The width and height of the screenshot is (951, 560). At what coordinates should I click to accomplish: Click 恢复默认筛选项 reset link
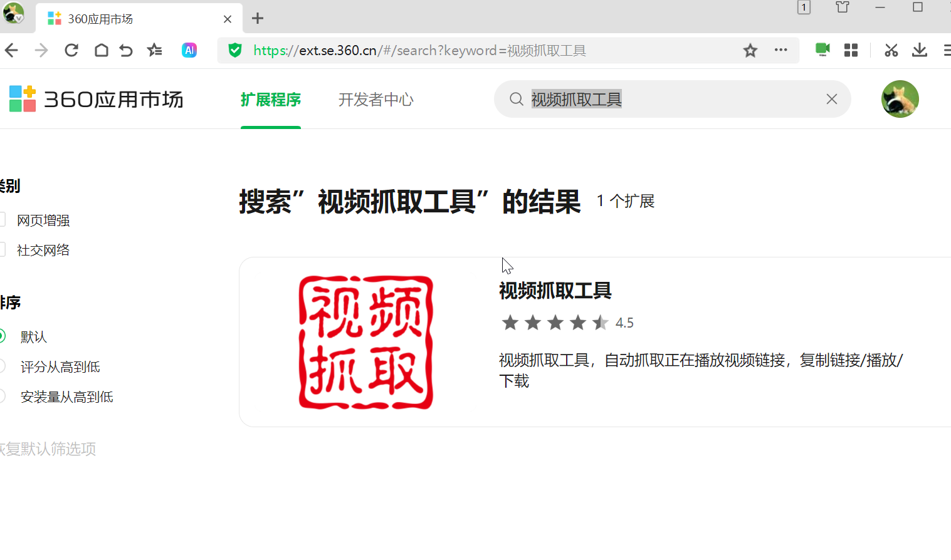click(48, 449)
